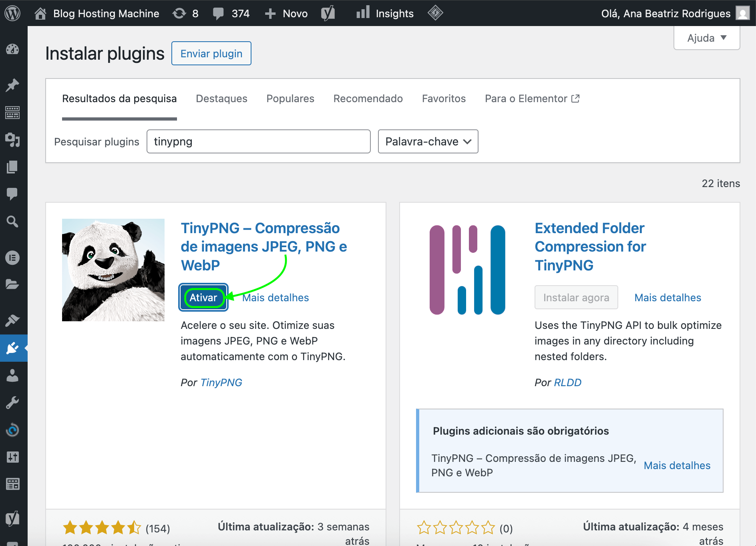Viewport: 756px width, 546px height.
Task: Click the TinyPNG panda thumbnail
Action: coord(113,270)
